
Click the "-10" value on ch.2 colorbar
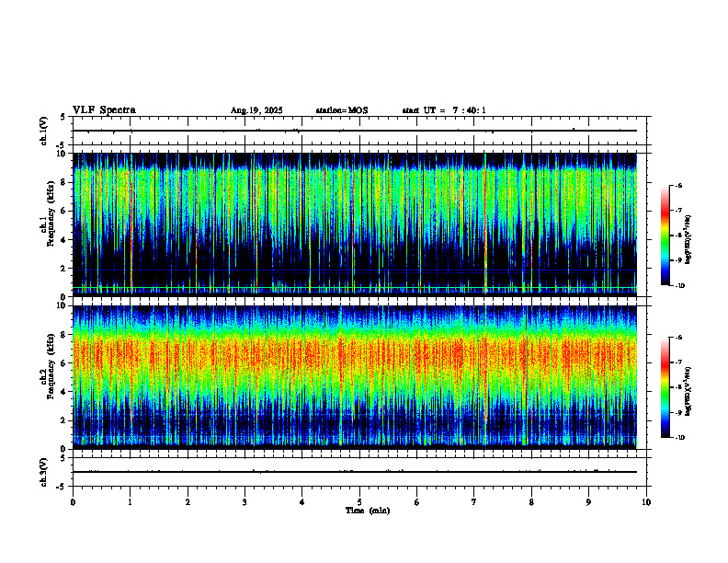click(679, 438)
